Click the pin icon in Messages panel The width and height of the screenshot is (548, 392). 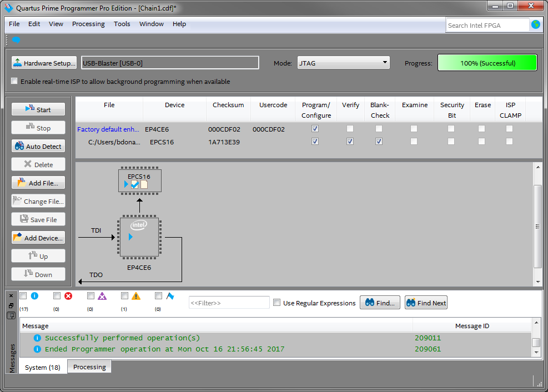click(x=11, y=315)
